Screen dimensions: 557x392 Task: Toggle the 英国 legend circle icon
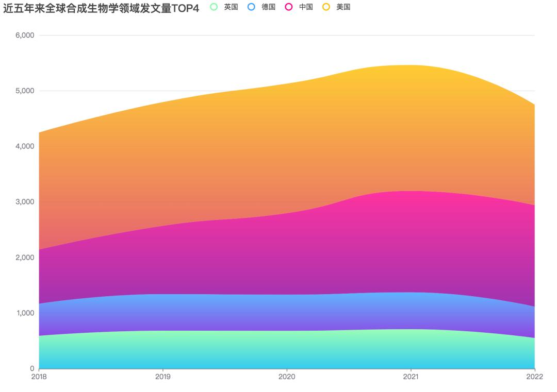[x=214, y=7]
